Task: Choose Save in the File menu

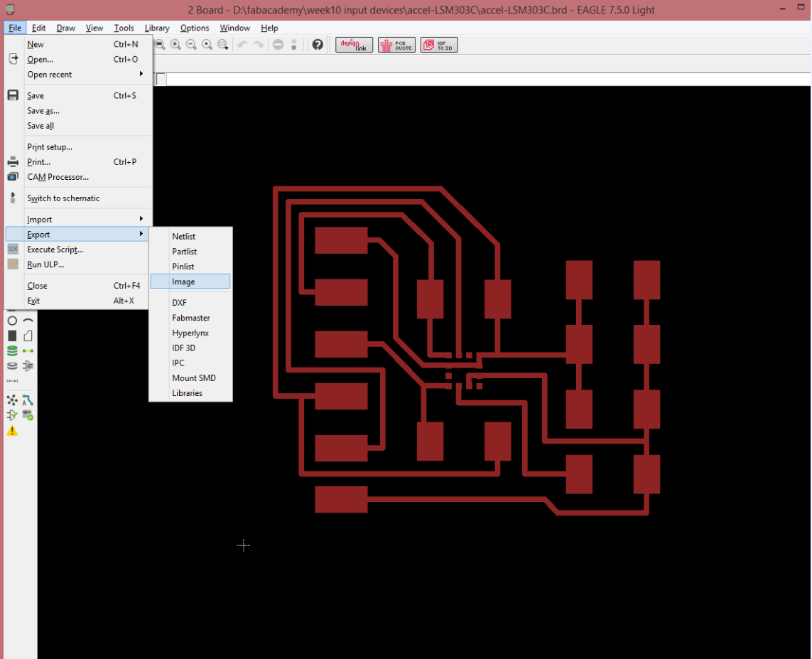Action: (79, 96)
